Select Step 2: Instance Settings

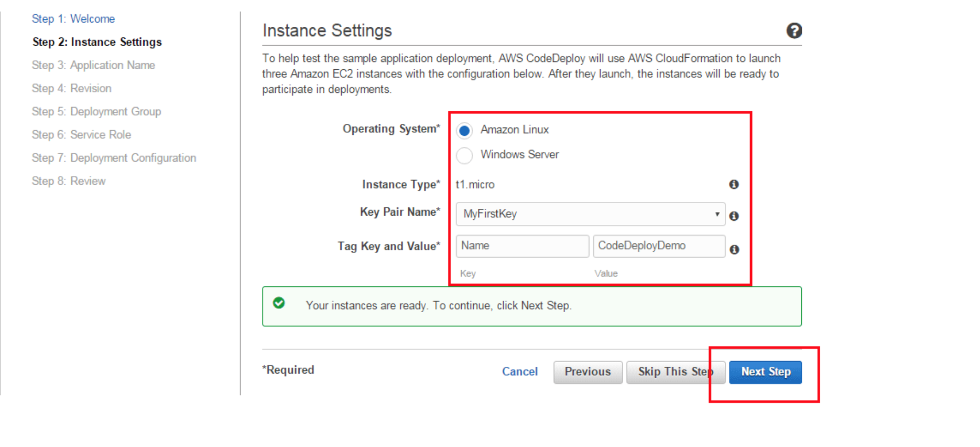[x=97, y=42]
